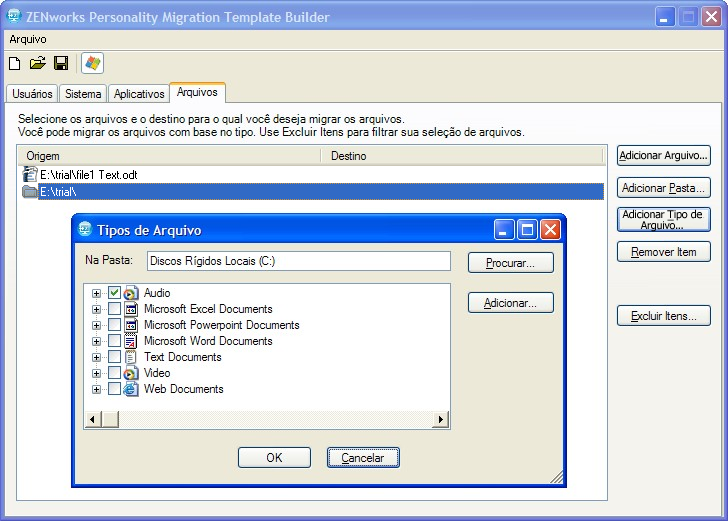
Task: Click the Microsoft Powerpoint Documents icon
Action: click(131, 325)
